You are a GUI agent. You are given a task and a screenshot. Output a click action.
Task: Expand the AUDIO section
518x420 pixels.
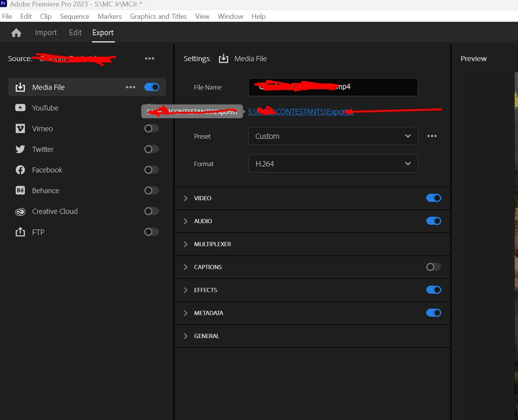point(186,221)
